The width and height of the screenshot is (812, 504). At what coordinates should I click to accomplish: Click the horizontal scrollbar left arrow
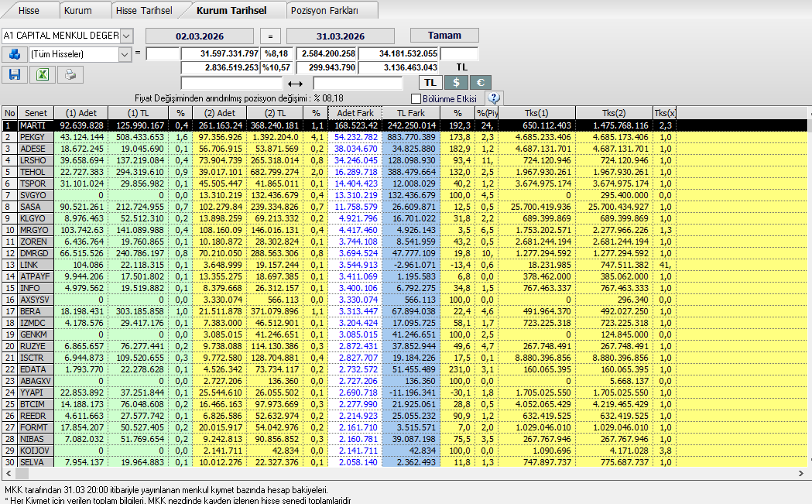click(9, 474)
